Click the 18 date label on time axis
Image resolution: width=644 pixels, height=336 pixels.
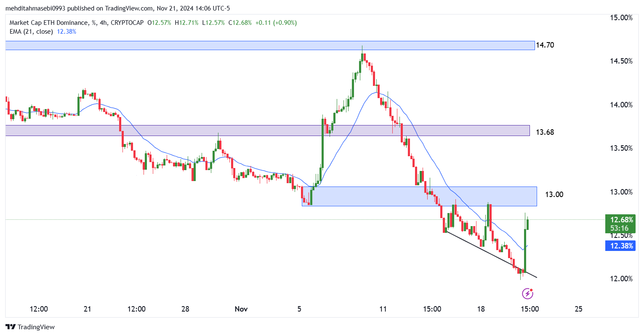click(481, 309)
